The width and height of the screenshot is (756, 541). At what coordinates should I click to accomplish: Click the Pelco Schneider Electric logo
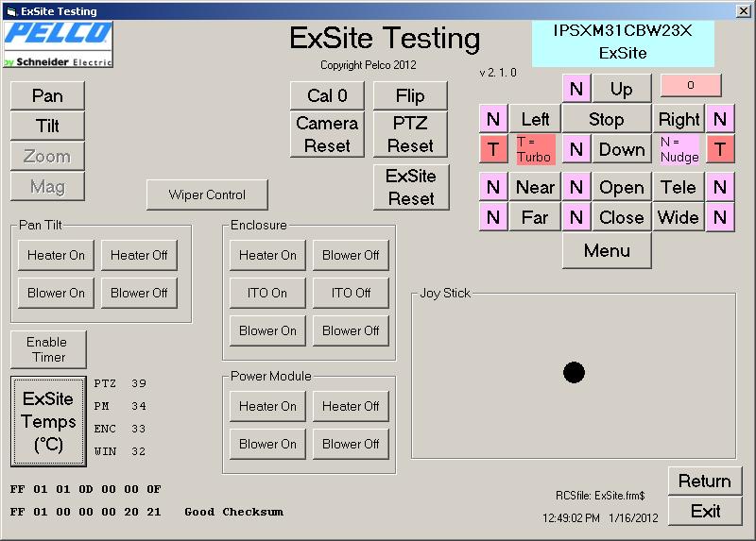(58, 43)
